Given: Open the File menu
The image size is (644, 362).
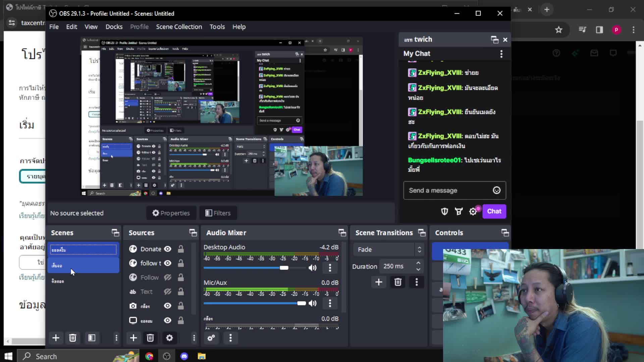Looking at the screenshot, I should pos(54,27).
